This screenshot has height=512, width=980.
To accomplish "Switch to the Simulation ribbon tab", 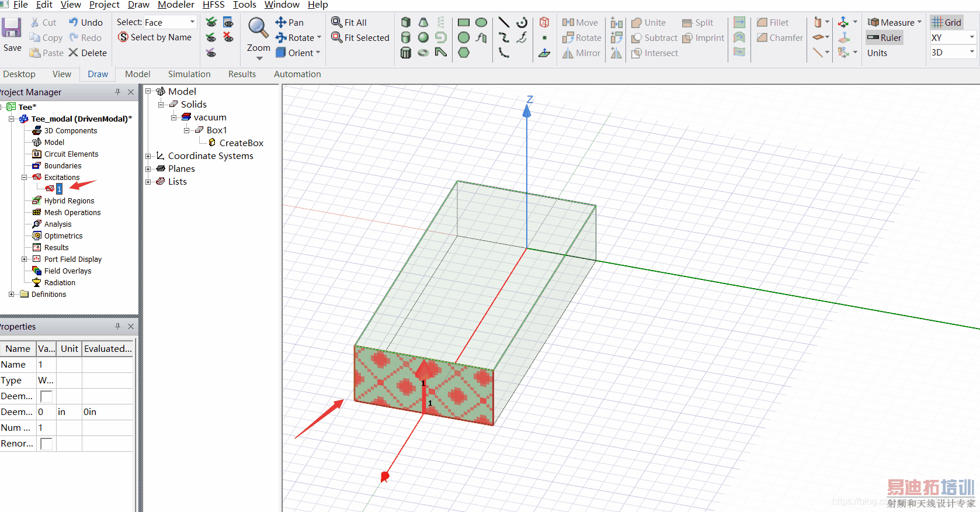I will click(x=189, y=74).
